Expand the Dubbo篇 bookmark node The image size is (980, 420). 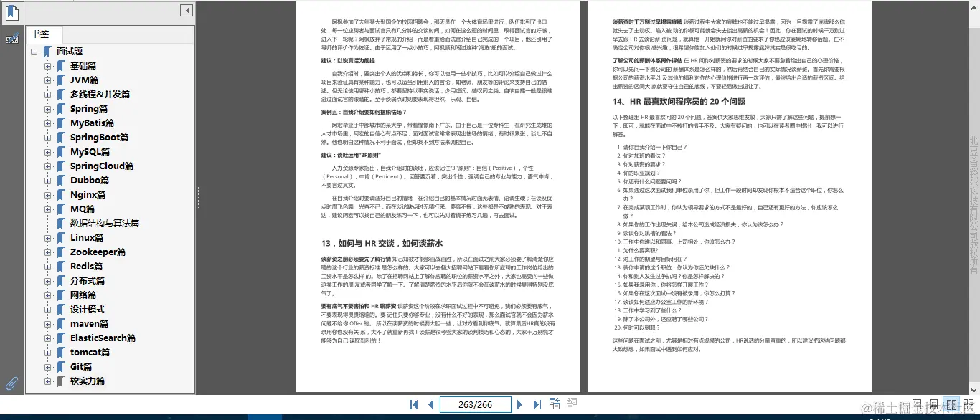(48, 181)
